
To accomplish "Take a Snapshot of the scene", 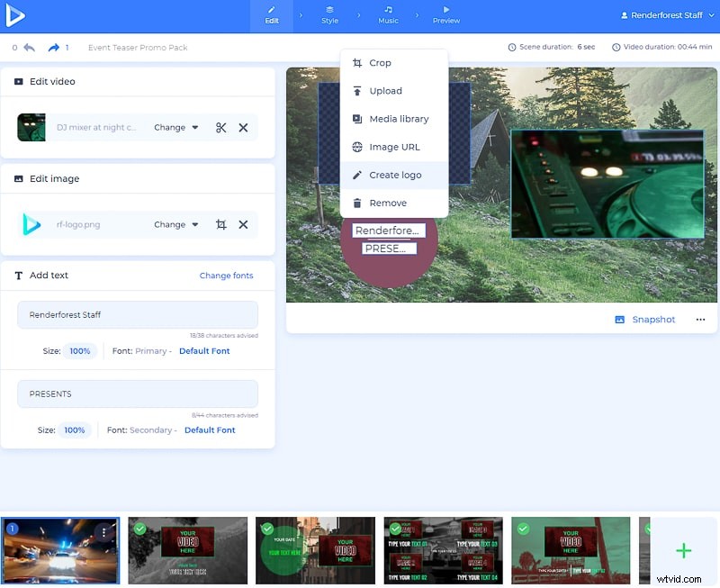I will tap(644, 320).
